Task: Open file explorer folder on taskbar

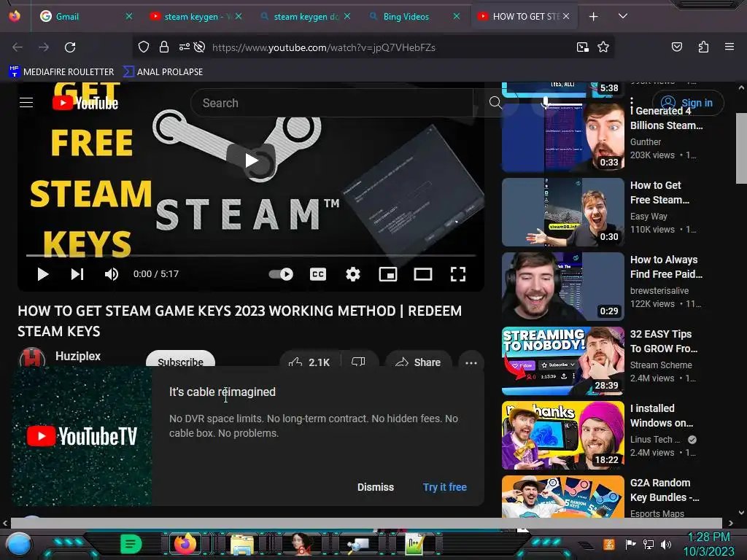Action: pos(242,544)
